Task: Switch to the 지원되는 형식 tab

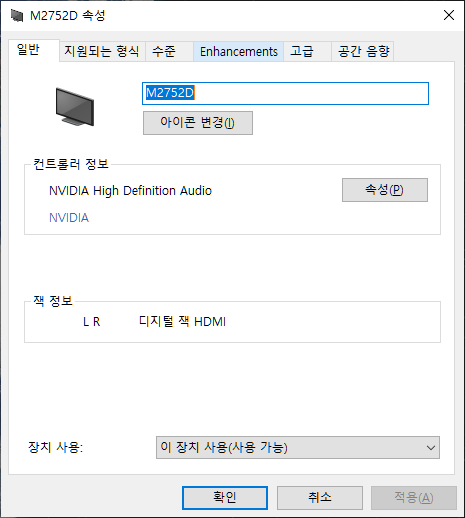Action: (x=102, y=51)
